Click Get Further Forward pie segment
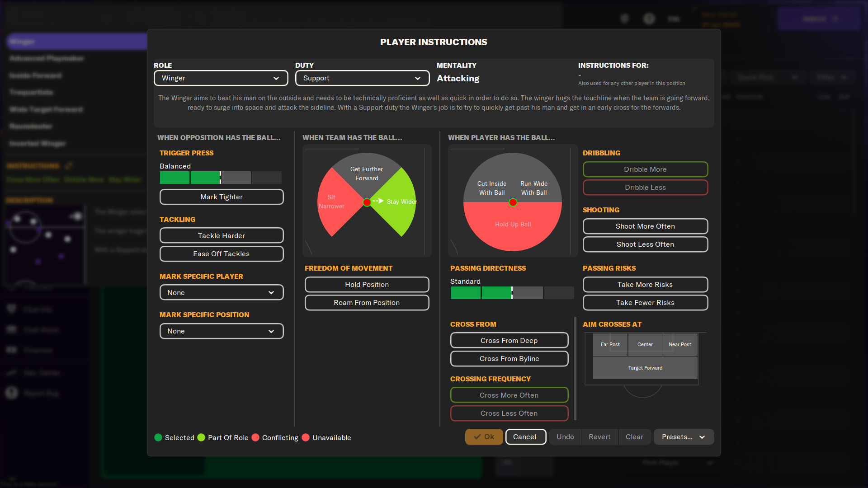Screen dimensions: 868x488 367,174
